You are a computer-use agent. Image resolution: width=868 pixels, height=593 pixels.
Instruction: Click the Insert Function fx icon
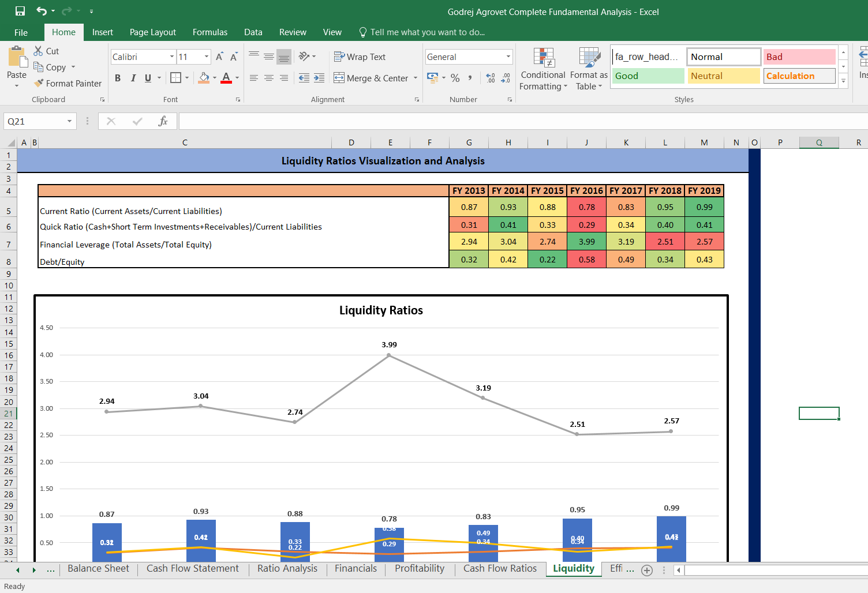tap(163, 121)
